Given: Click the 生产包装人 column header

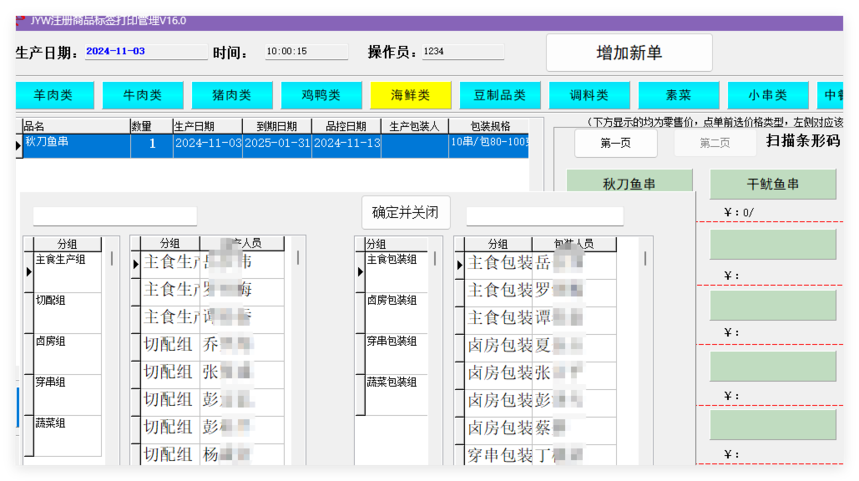Looking at the screenshot, I should (x=414, y=126).
